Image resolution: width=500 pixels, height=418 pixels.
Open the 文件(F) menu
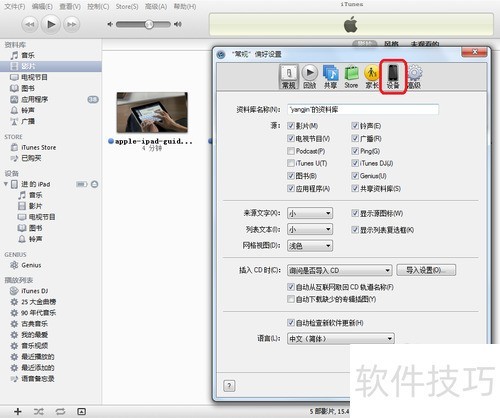coord(14,6)
